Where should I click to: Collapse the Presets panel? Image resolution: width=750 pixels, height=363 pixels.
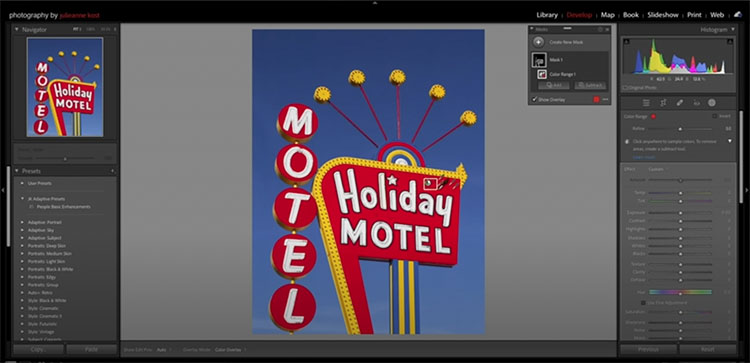click(x=17, y=171)
